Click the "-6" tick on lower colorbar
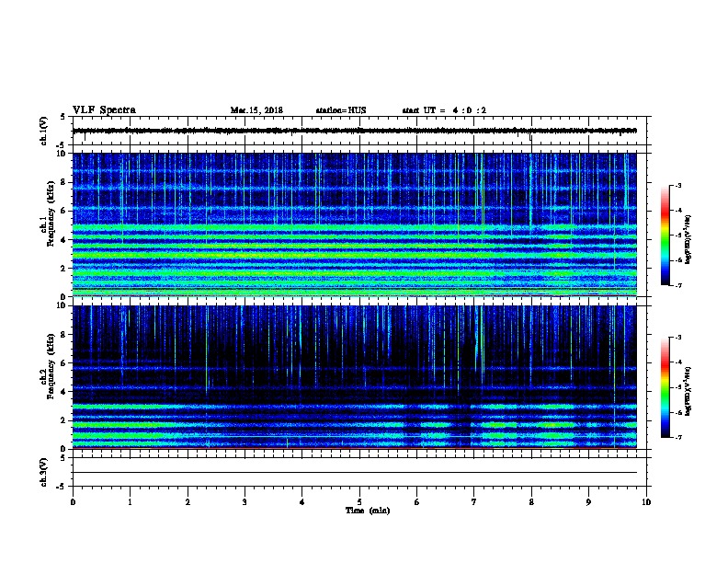 click(678, 412)
